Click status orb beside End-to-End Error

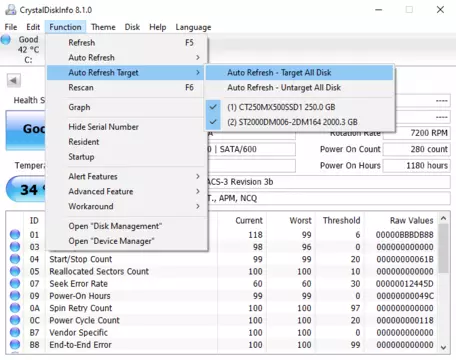15,345
